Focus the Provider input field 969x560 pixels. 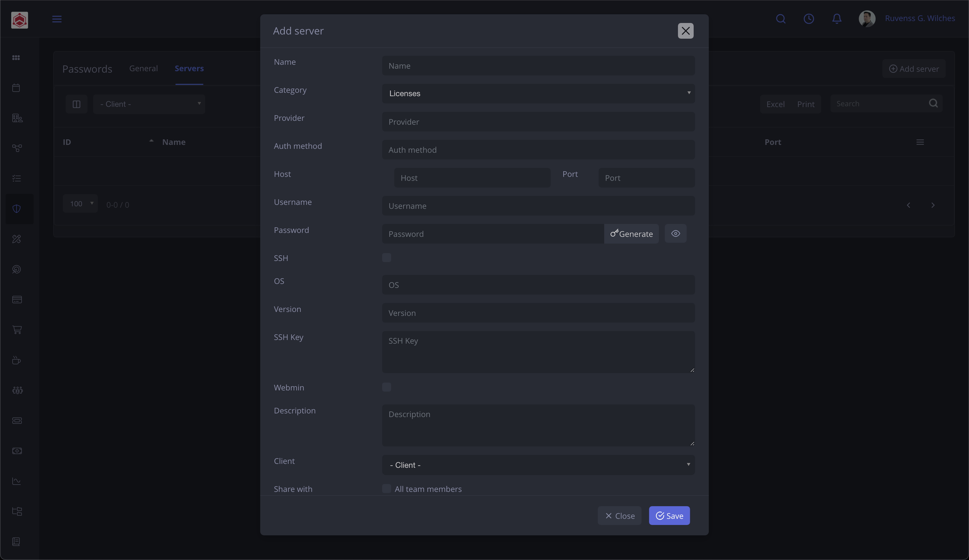pyautogui.click(x=538, y=122)
